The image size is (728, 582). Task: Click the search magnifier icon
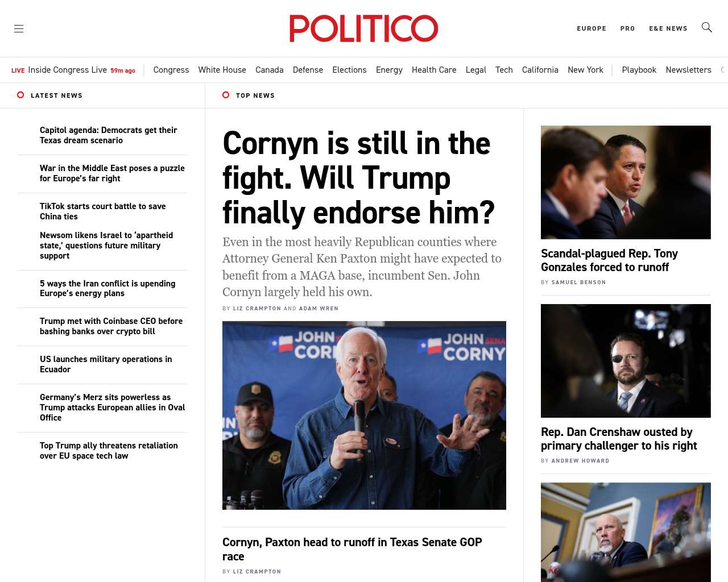point(707,27)
